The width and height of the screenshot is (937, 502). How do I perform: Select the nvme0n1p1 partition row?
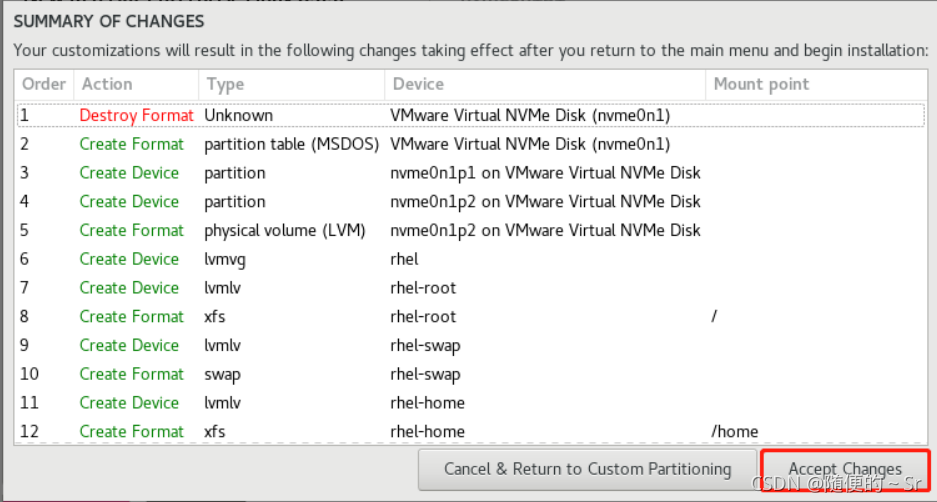tap(471, 173)
